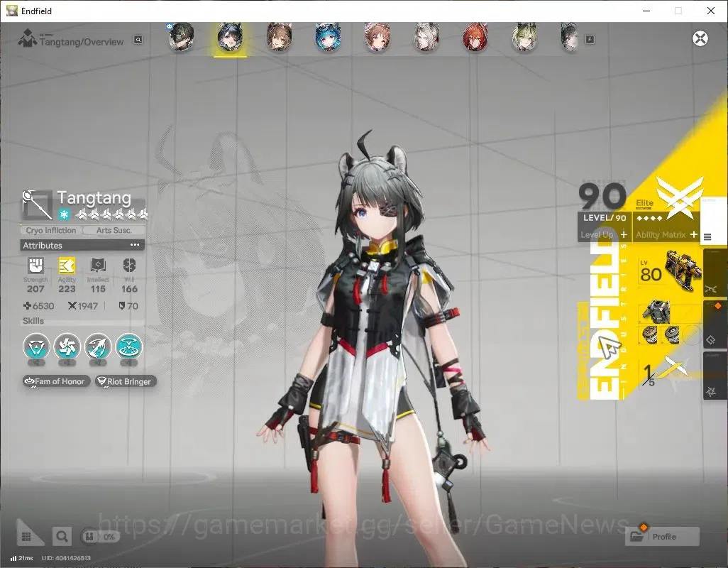This screenshot has width=728, height=568.
Task: Open the second round accessory slot
Action: [671, 334]
